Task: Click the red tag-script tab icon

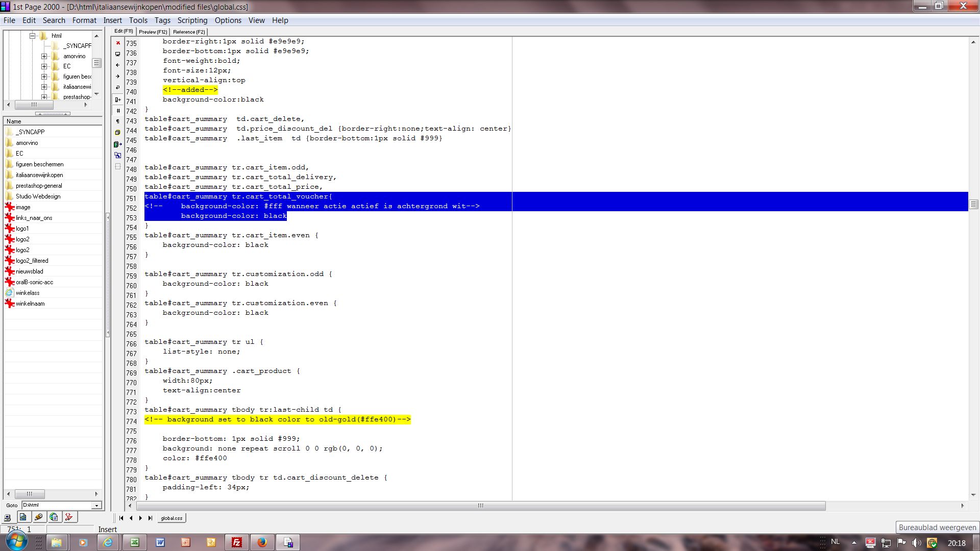Action: tap(69, 517)
